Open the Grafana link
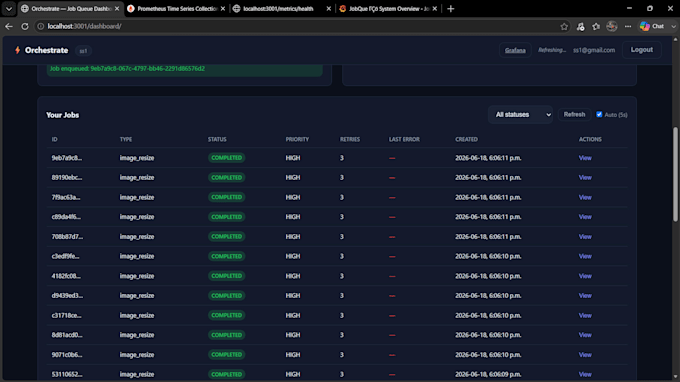Viewport: 680px width, 382px height. click(x=515, y=50)
